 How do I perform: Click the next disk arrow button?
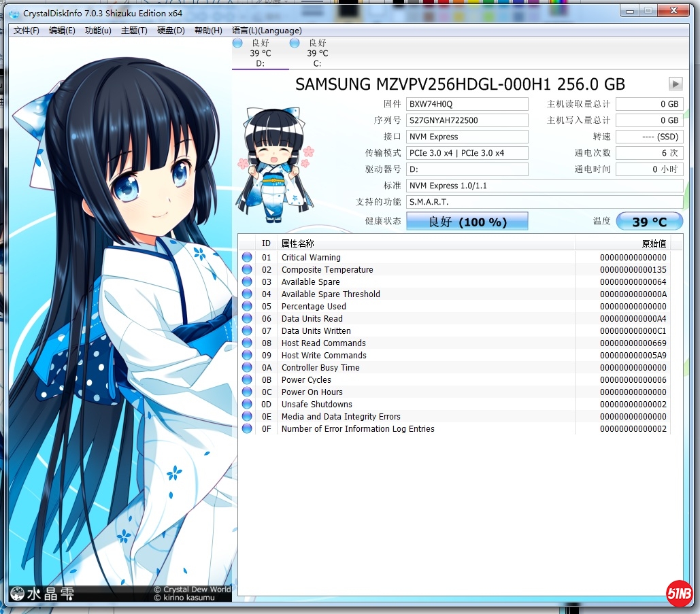pyautogui.click(x=676, y=84)
